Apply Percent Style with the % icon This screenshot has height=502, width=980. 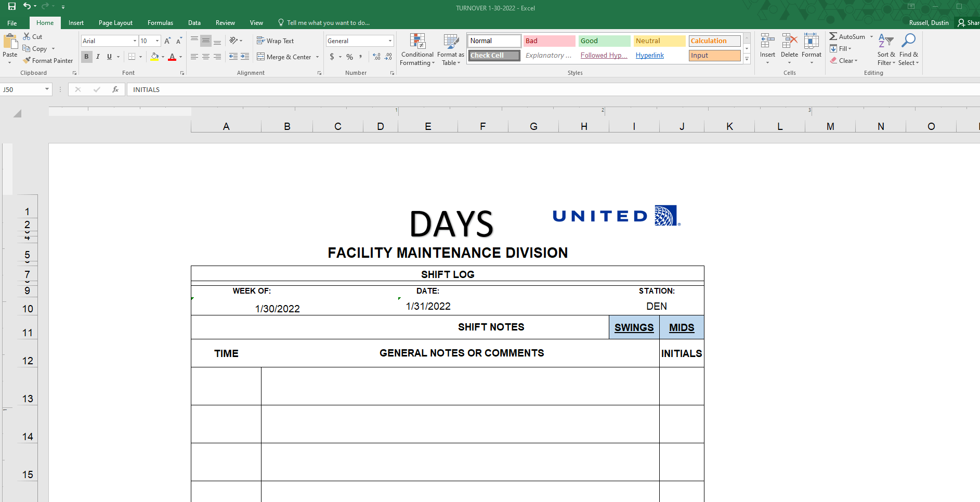click(x=350, y=57)
